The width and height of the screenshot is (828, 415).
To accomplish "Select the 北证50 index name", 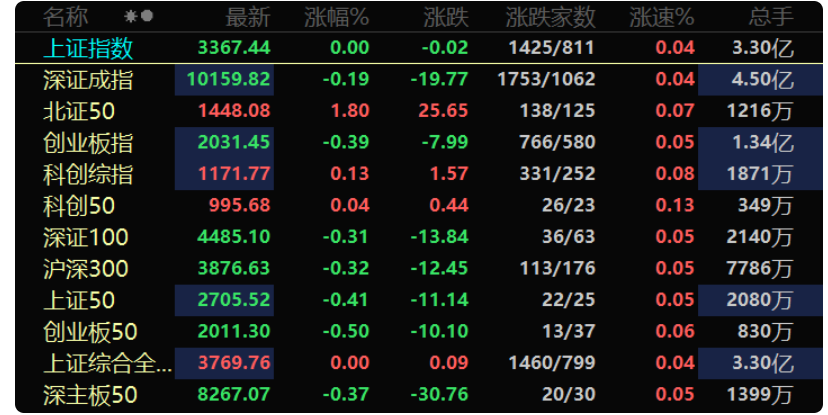I will pyautogui.click(x=79, y=111).
